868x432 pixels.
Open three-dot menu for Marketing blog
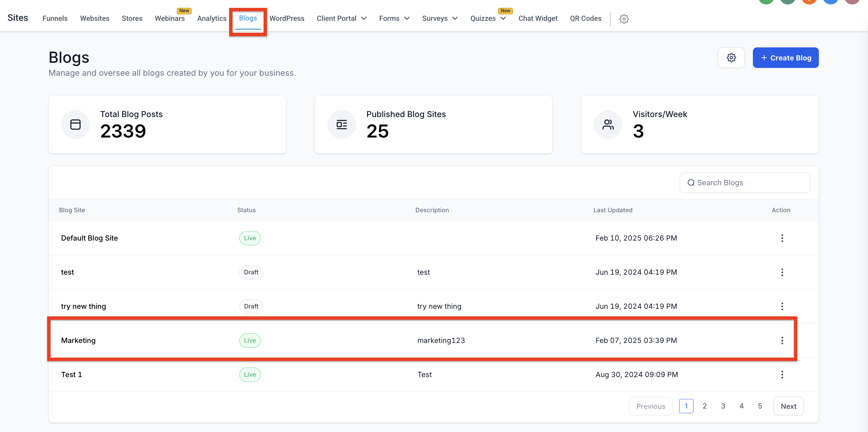tap(782, 341)
